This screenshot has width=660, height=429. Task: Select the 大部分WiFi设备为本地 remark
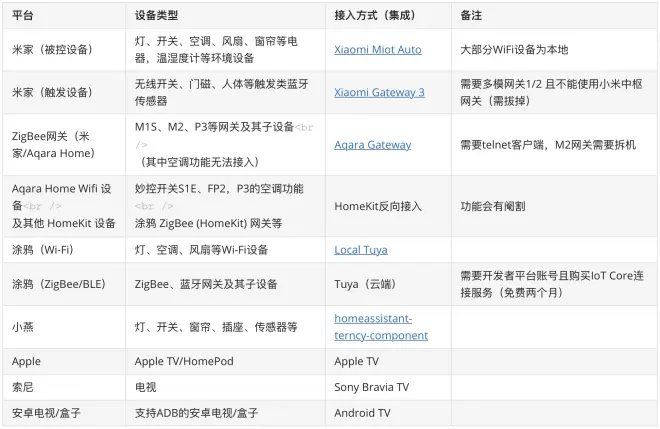pyautogui.click(x=516, y=49)
